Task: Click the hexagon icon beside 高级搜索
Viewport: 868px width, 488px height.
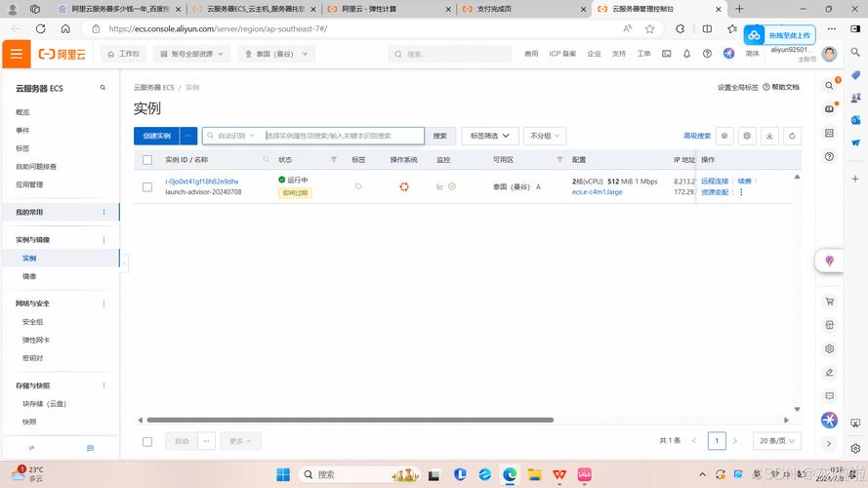Action: point(724,136)
